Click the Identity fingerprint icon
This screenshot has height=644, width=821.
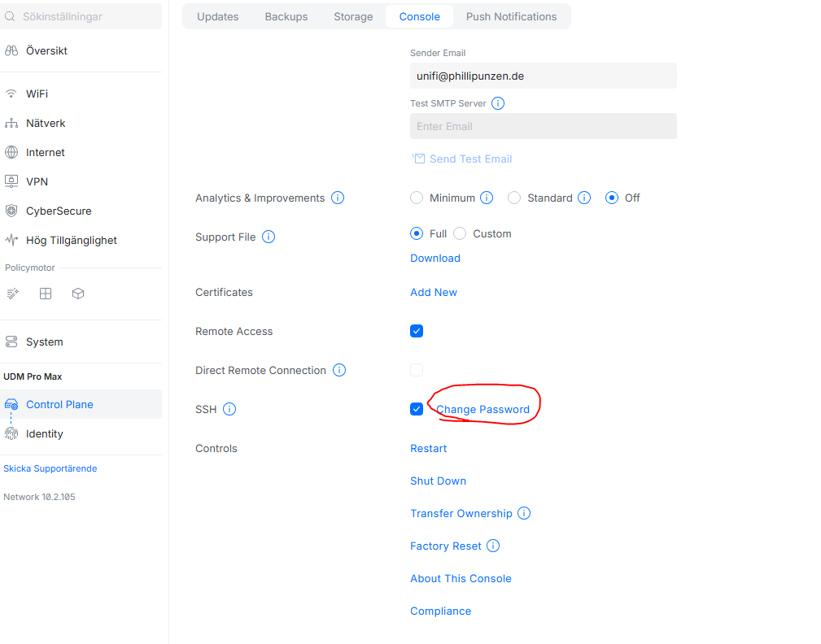[11, 433]
